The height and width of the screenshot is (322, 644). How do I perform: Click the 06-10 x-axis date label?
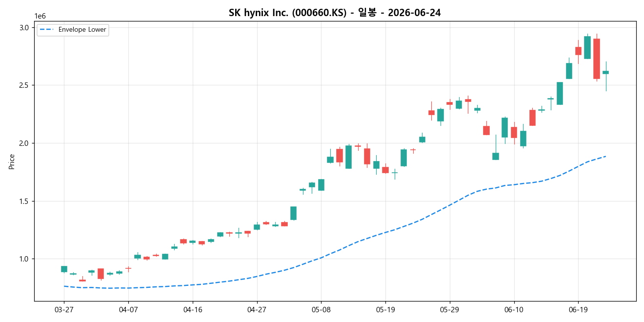click(514, 309)
